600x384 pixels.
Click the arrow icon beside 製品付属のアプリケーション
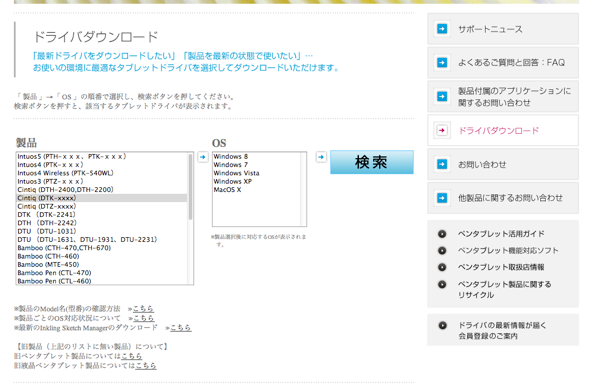tap(442, 96)
